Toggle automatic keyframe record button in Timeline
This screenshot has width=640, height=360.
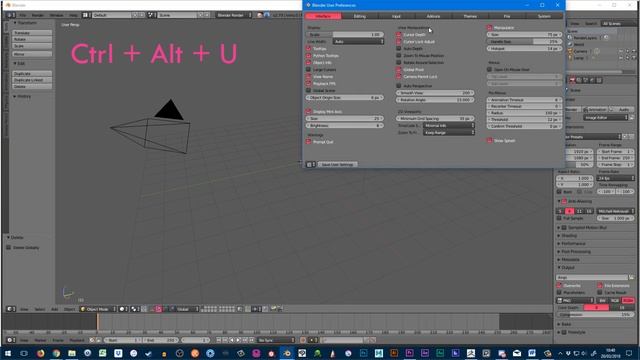(x=303, y=340)
